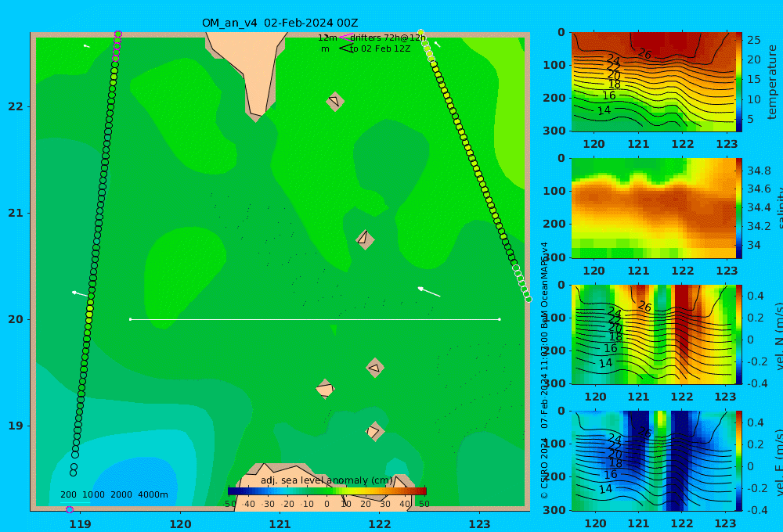Click the temperature colorbar

coord(739,82)
